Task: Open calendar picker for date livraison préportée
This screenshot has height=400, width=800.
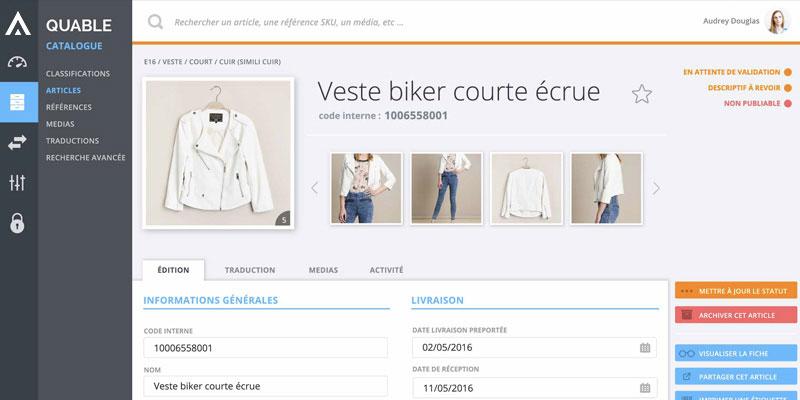Action: point(645,348)
